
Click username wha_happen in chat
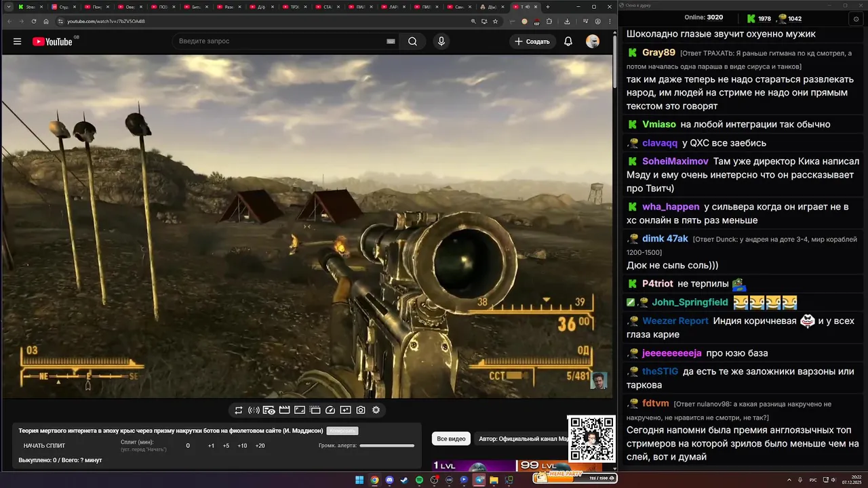(671, 207)
